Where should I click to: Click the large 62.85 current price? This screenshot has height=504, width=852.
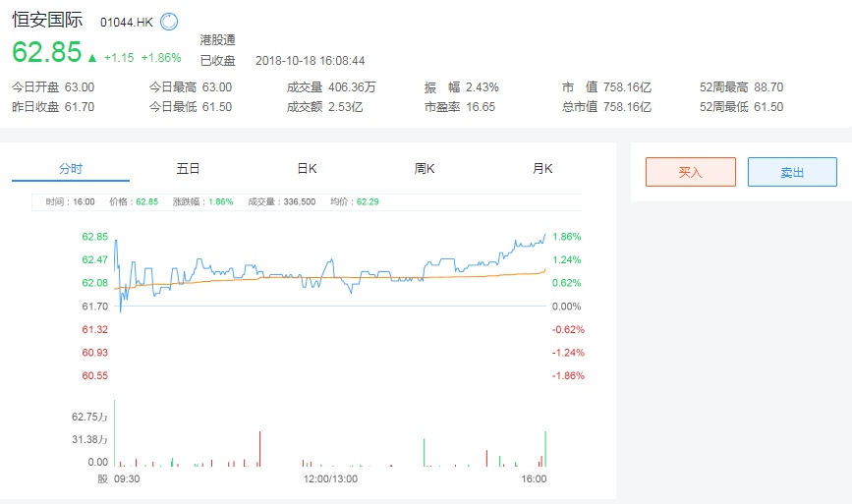pyautogui.click(x=46, y=53)
